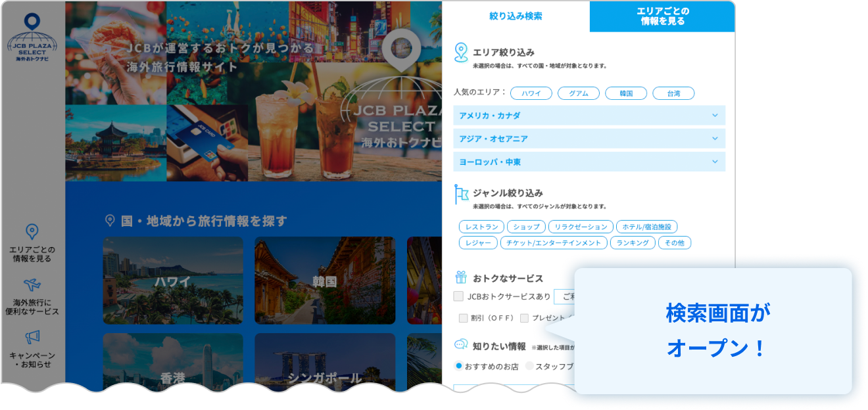Select the 韓国 popular area chip
868x410 pixels.
click(626, 93)
